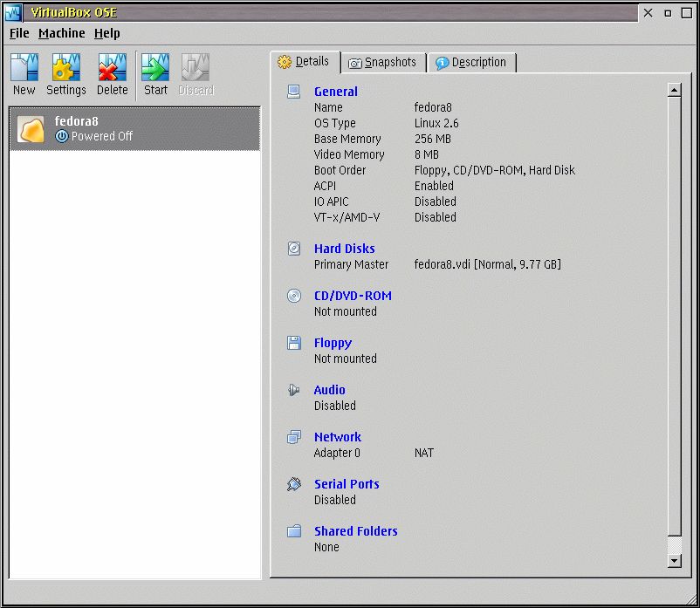The width and height of the screenshot is (700, 608).
Task: Click the 'VT-x/AMD-V' label
Action: pos(347,217)
